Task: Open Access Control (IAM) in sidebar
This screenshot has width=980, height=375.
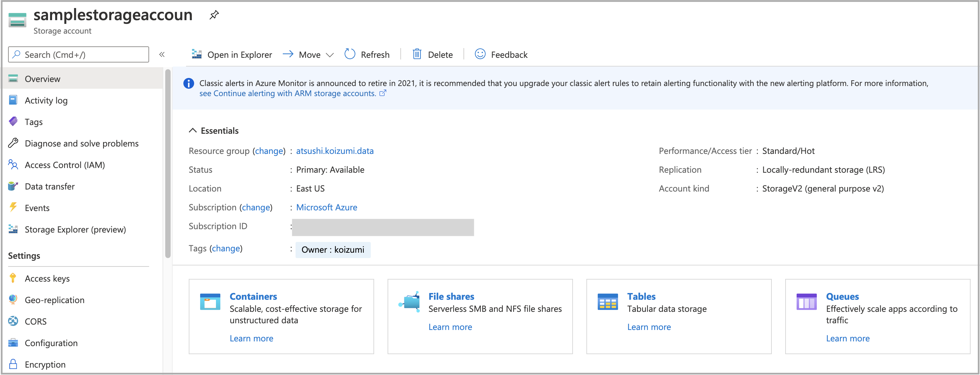Action: tap(65, 165)
